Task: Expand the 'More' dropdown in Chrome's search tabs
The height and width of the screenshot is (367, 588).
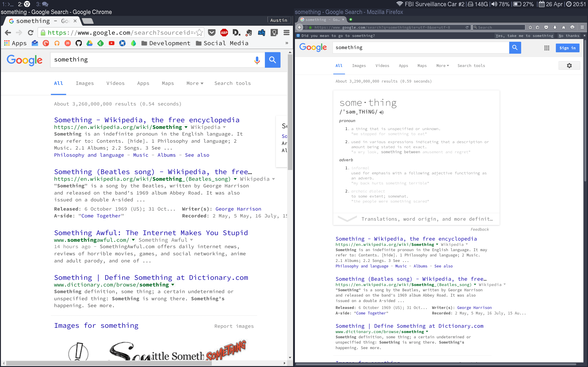Action: (x=195, y=83)
